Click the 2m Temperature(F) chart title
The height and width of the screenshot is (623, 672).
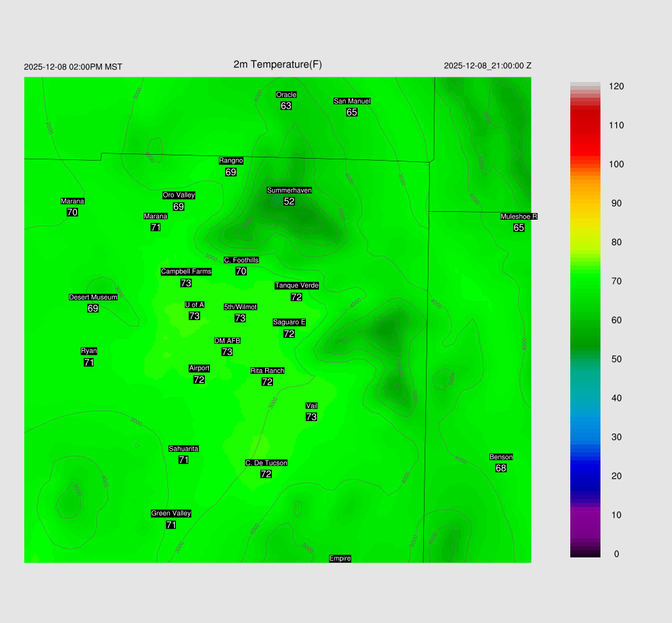point(278,64)
